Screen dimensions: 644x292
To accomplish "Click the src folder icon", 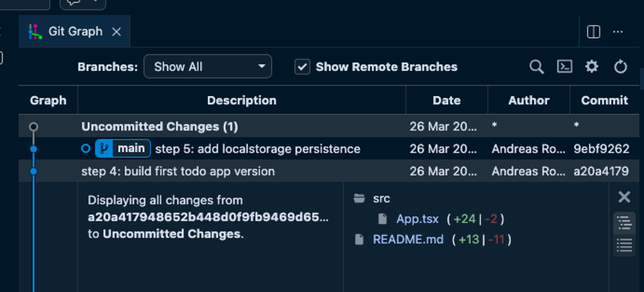I will pos(359,198).
